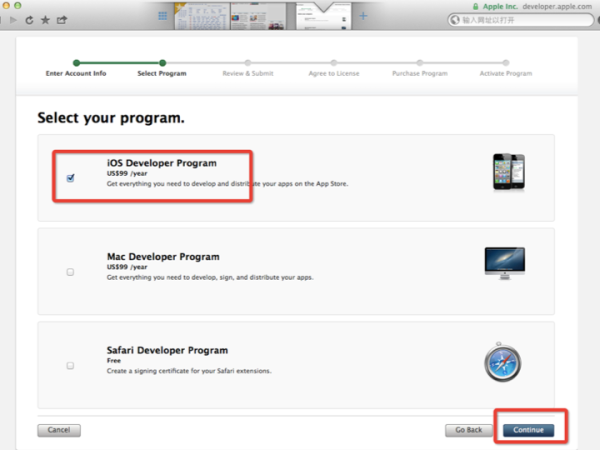Reload the page with refresh icon
This screenshot has width=600, height=450.
tap(29, 20)
